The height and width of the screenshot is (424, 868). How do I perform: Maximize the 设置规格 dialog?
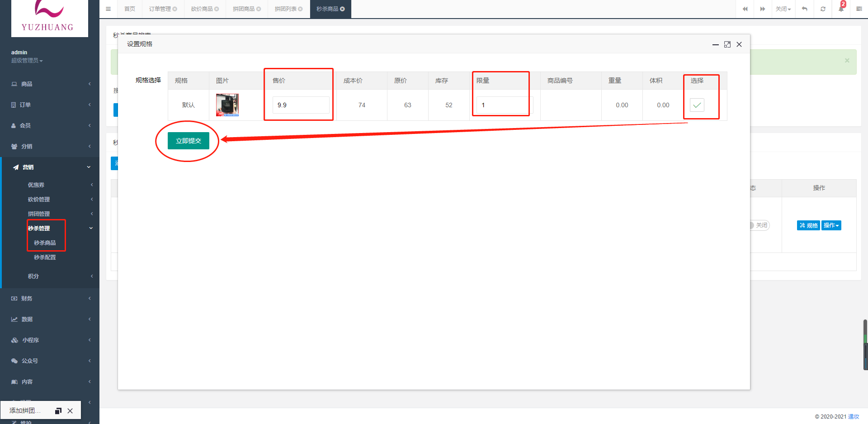(727, 44)
